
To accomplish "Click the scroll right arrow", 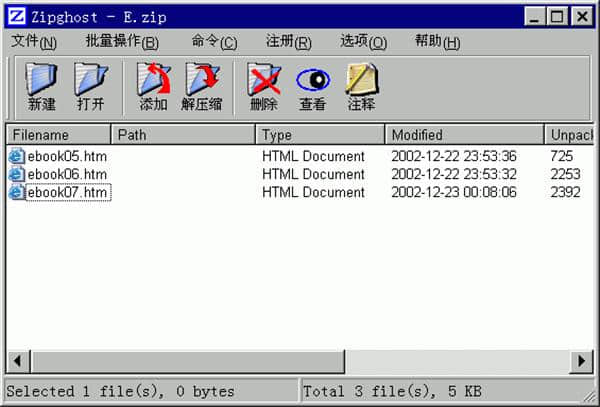I will pos(582,361).
